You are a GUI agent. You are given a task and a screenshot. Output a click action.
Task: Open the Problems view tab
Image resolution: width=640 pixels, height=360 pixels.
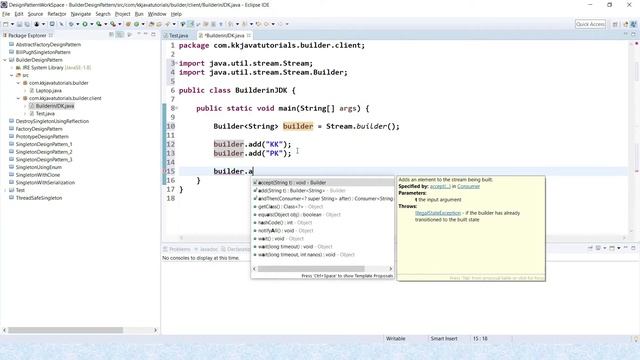177,249
